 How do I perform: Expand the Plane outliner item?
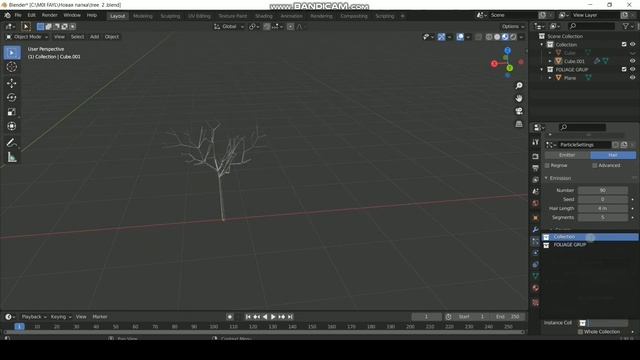pos(550,78)
